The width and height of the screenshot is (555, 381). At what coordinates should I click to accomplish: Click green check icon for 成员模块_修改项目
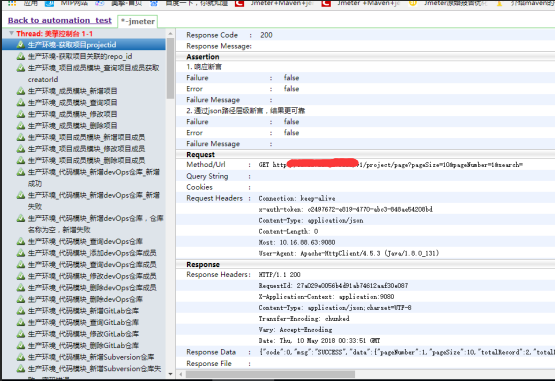pyautogui.click(x=21, y=114)
